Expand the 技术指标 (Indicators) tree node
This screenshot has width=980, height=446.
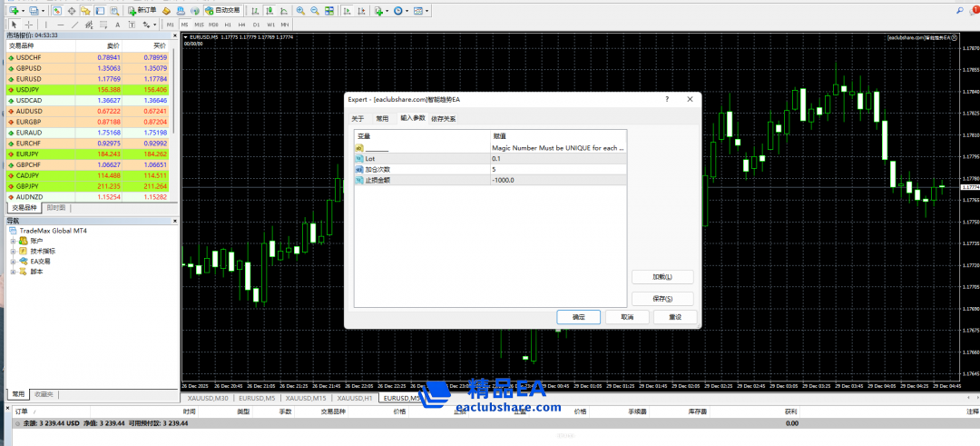[14, 251]
